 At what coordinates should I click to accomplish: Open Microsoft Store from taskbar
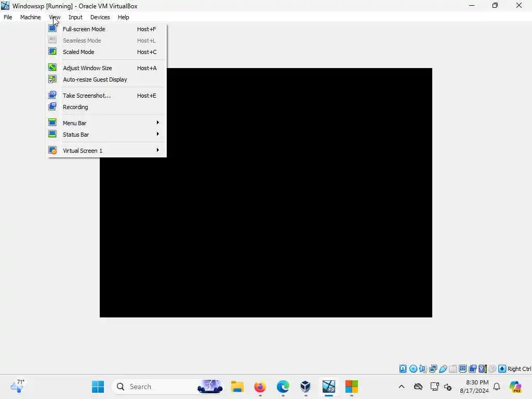pyautogui.click(x=352, y=387)
